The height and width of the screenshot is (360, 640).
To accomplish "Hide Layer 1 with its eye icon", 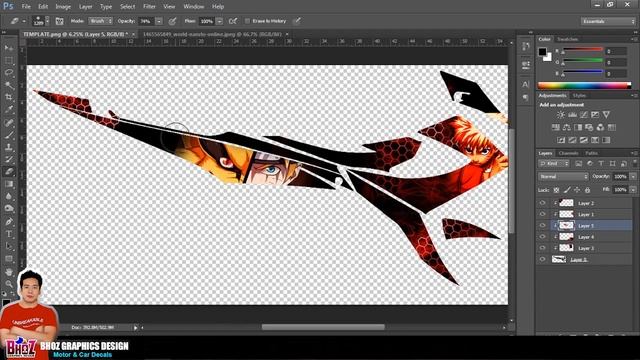I will click(542, 214).
